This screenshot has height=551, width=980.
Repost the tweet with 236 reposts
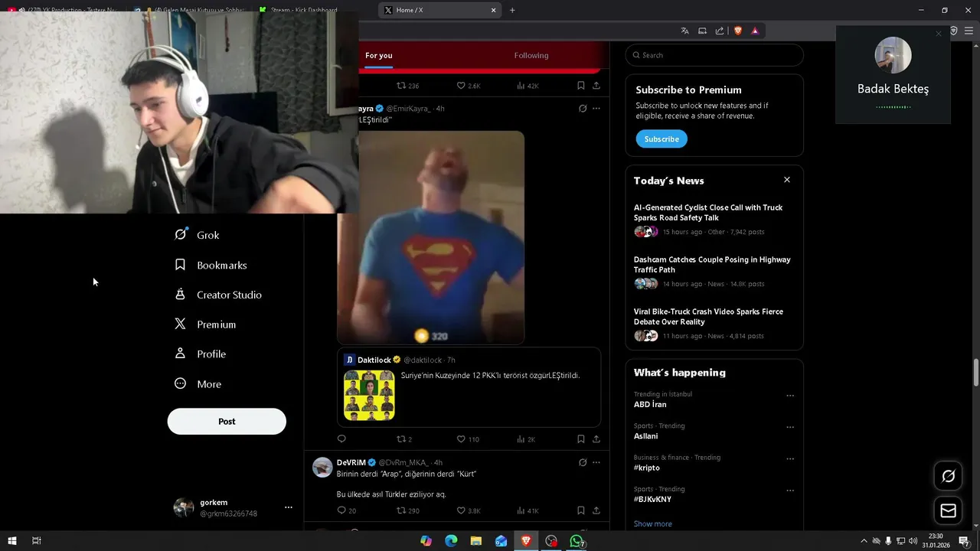tap(407, 86)
